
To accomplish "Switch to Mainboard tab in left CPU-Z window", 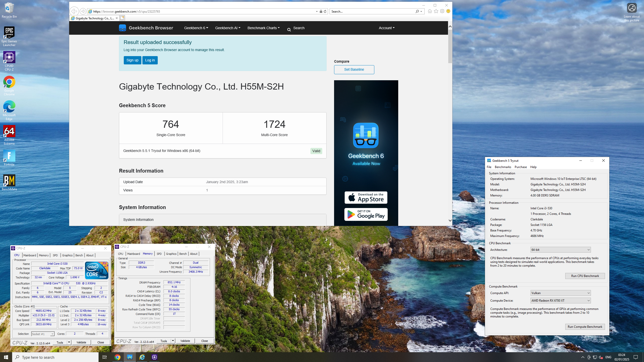I will pyautogui.click(x=30, y=255).
